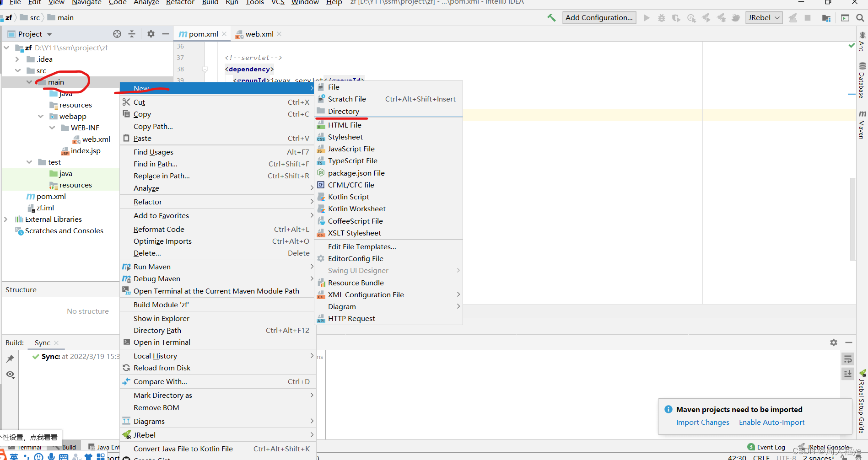Click Java Enterprise tab in bottom bar
Viewport: 868px width, 460px height.
[104, 447]
